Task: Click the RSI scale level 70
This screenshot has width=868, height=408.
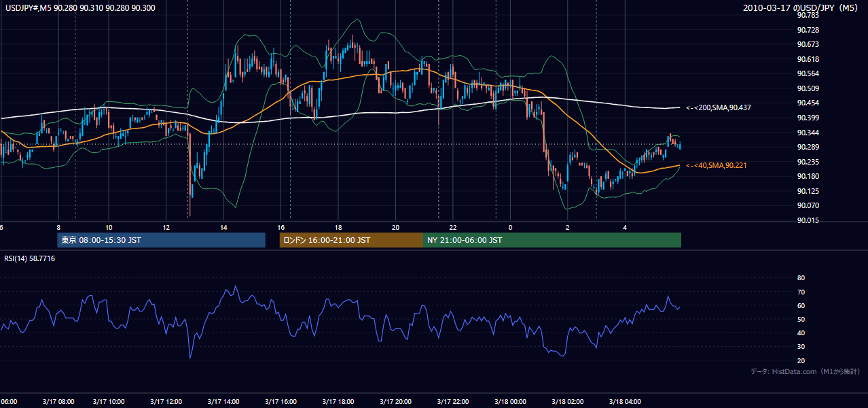Action: pyautogui.click(x=801, y=292)
